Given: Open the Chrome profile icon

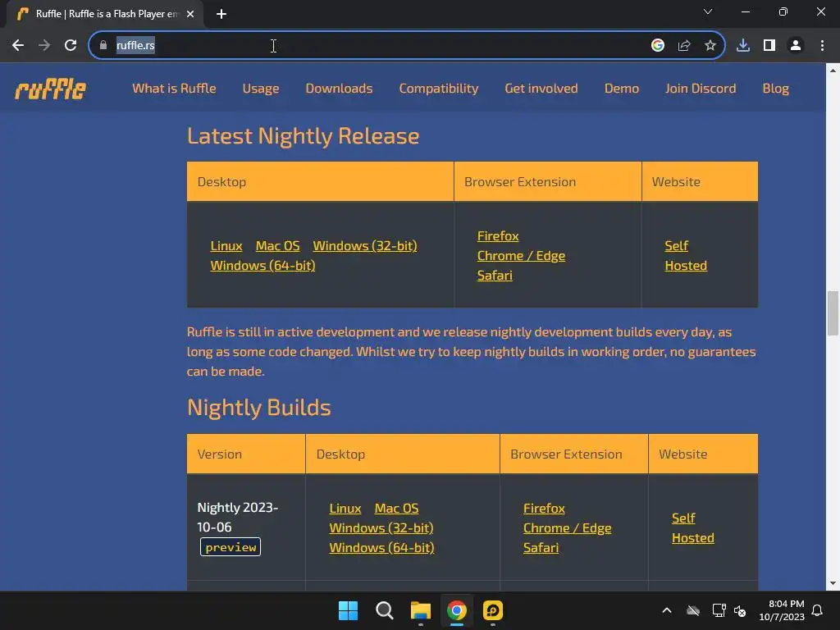Looking at the screenshot, I should (x=796, y=46).
